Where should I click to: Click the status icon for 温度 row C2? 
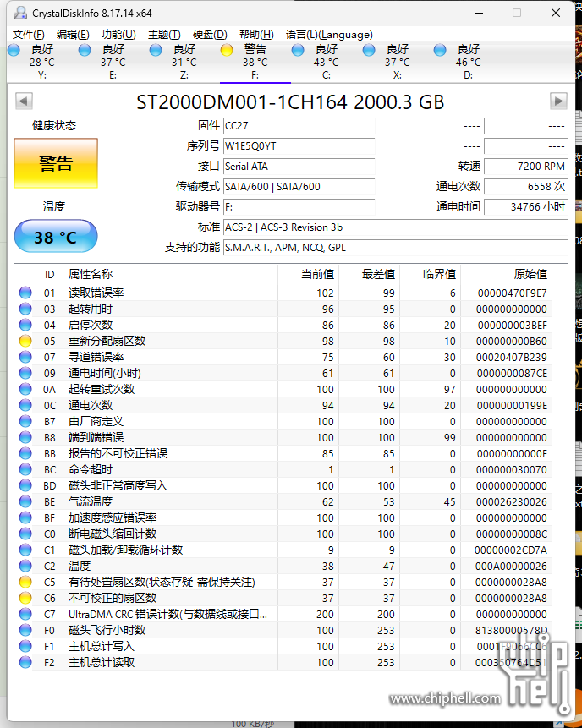pos(25,566)
